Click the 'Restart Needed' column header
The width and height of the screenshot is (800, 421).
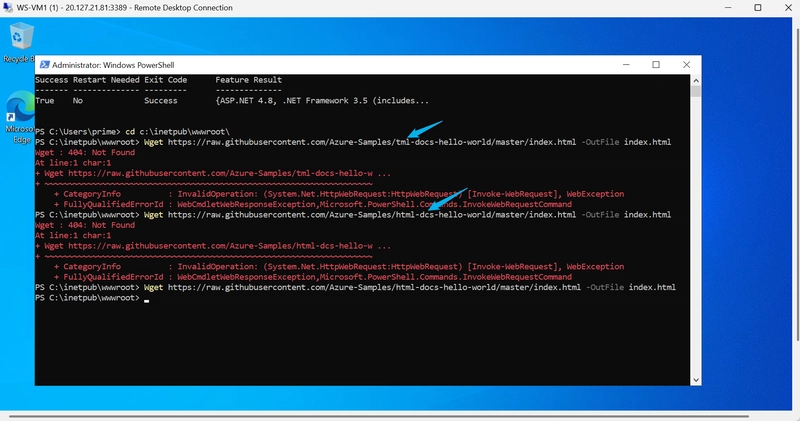pos(106,80)
